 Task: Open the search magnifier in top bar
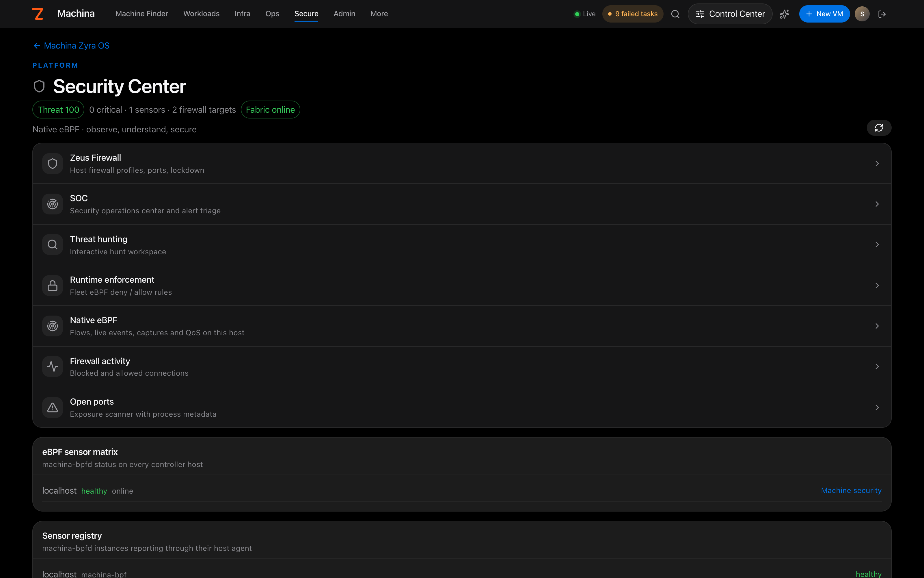pyautogui.click(x=675, y=14)
